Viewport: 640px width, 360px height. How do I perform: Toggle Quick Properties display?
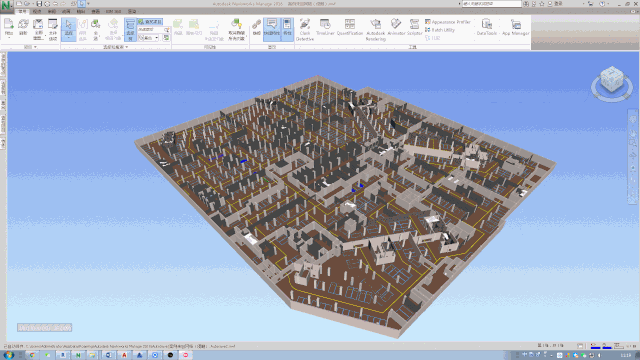[272, 29]
